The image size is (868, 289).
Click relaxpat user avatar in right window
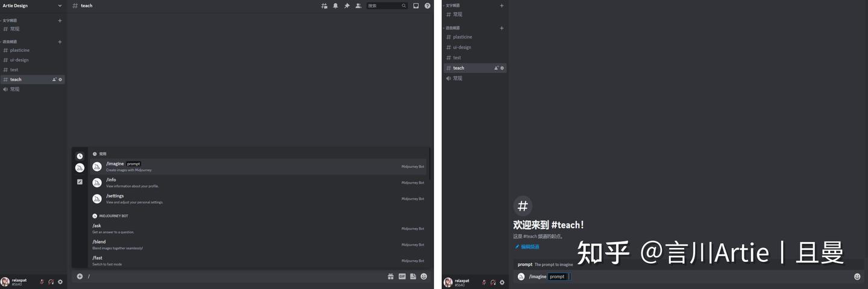tap(448, 282)
